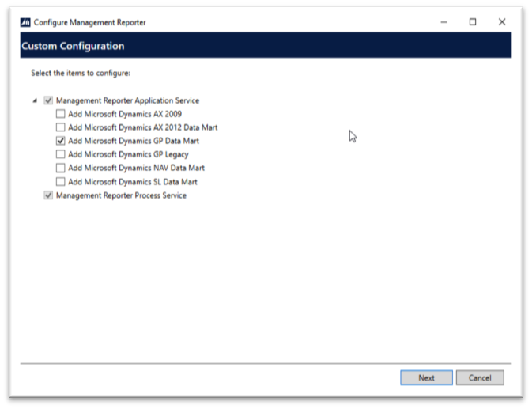Viewport: 532px width, 409px height.
Task: Collapse the Management Reporter Application Service tree node
Action: [35, 101]
